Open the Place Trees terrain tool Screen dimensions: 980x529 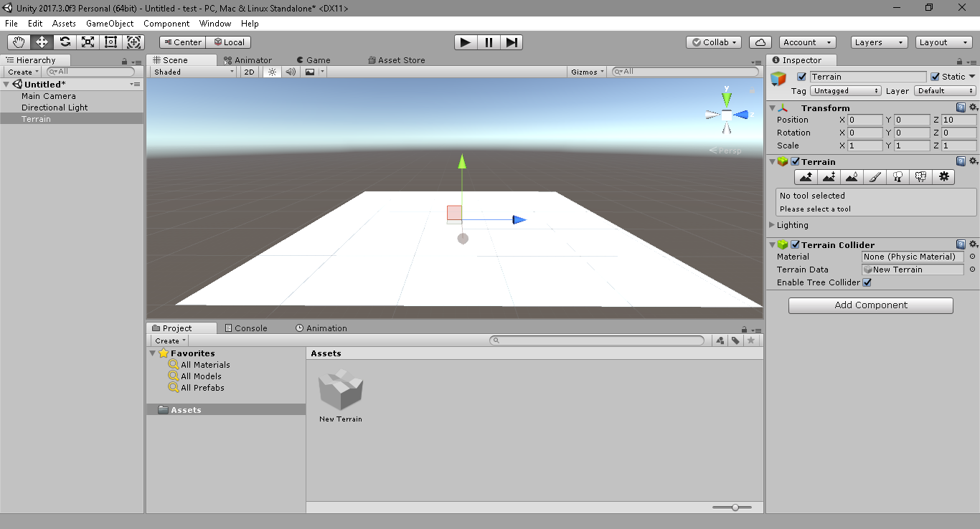pos(897,176)
